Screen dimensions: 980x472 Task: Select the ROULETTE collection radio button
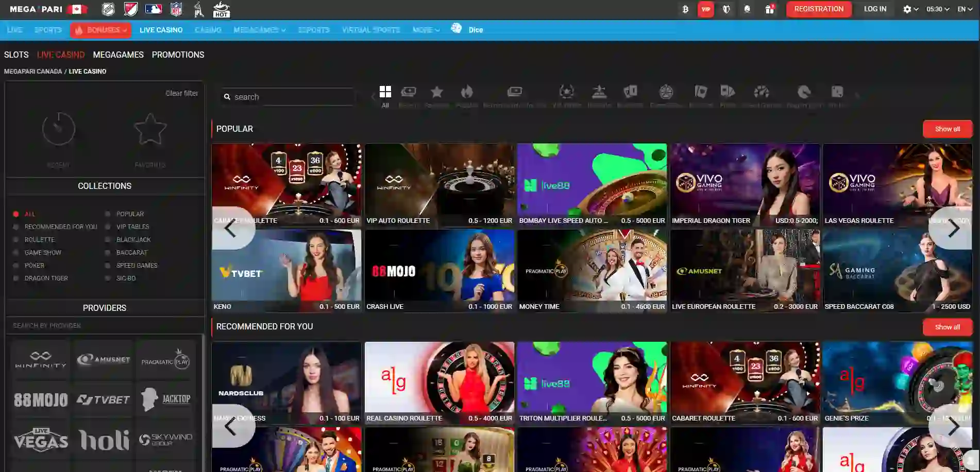pos(16,239)
